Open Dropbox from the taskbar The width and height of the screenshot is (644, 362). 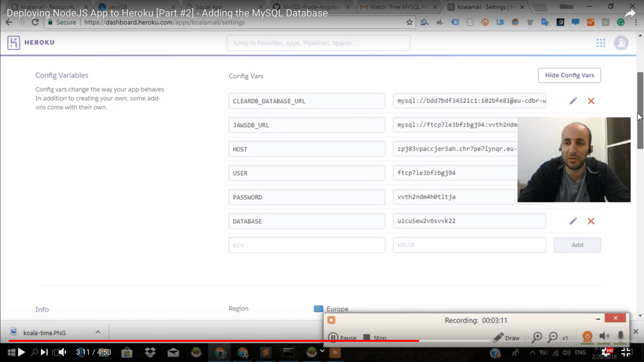(150, 352)
